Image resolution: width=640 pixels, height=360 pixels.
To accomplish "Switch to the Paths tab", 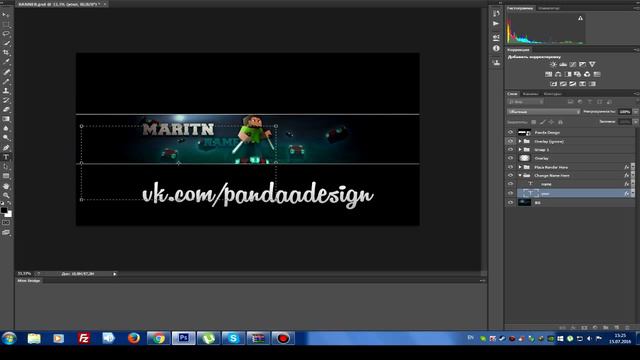I will click(x=552, y=94).
